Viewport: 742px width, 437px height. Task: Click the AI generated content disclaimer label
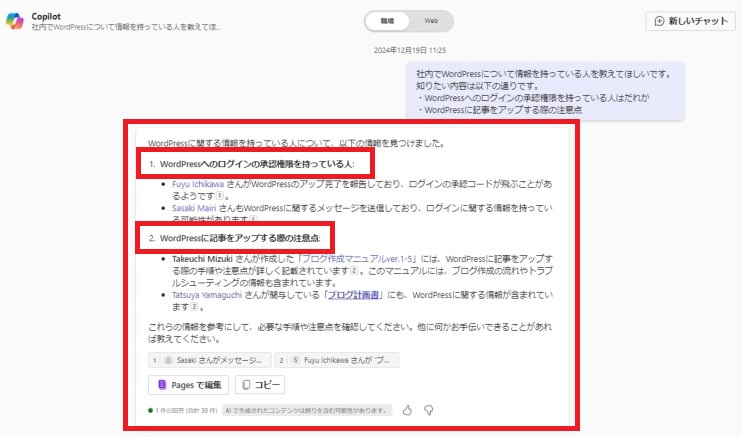pos(307,410)
